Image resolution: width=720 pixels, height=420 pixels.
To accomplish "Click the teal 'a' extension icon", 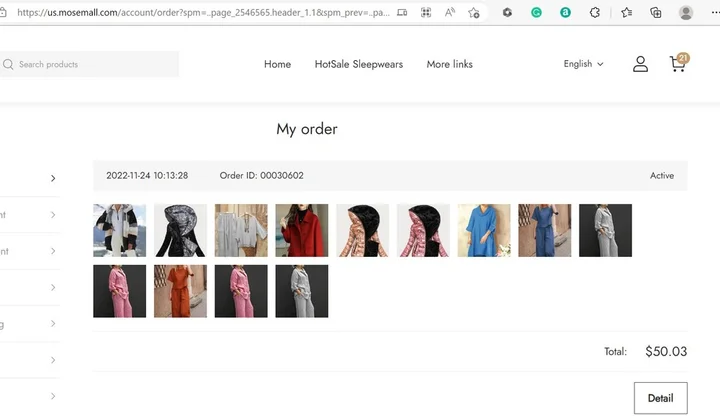I will 565,12.
